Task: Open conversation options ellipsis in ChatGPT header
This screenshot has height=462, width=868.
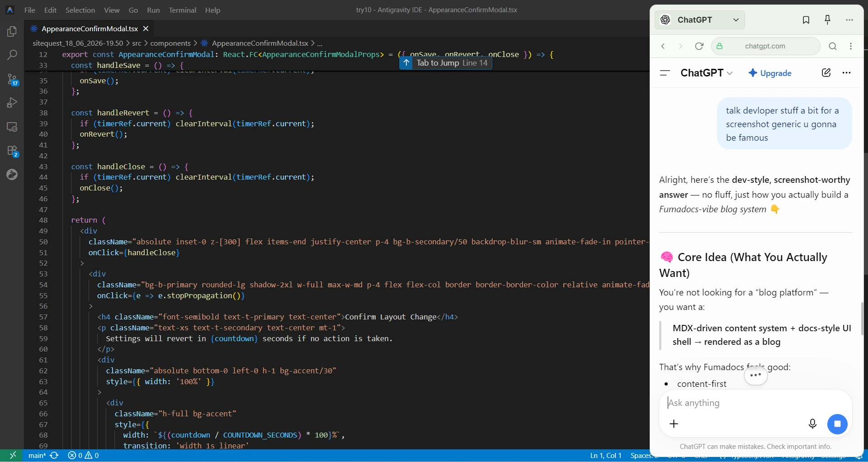Action: 846,73
